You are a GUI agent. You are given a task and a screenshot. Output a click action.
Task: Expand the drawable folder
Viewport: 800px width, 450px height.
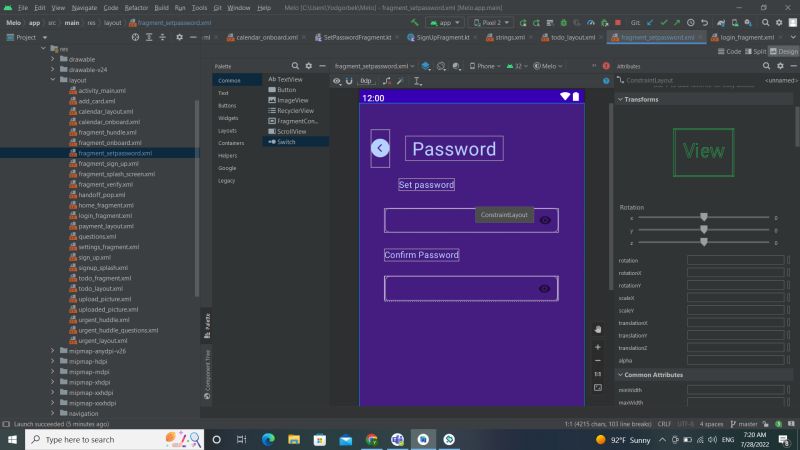53,59
